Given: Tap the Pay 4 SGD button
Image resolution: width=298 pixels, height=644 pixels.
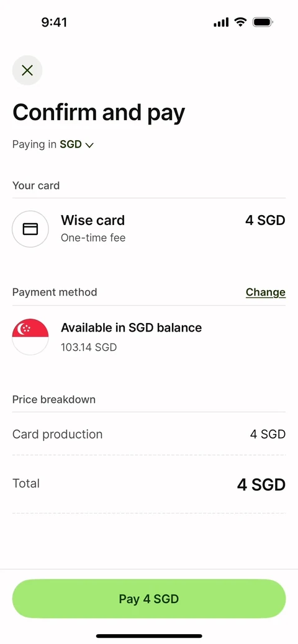Looking at the screenshot, I should [149, 598].
